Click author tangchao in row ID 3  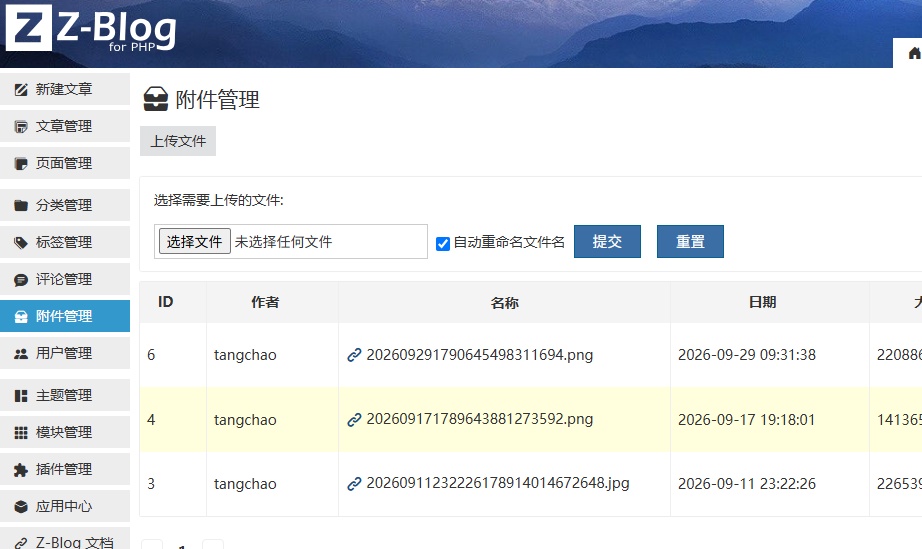coord(245,484)
